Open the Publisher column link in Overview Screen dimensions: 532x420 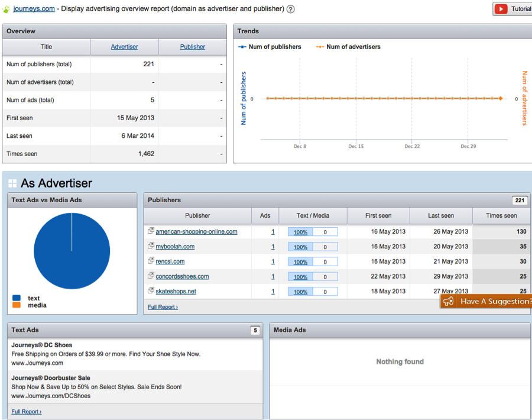point(192,47)
